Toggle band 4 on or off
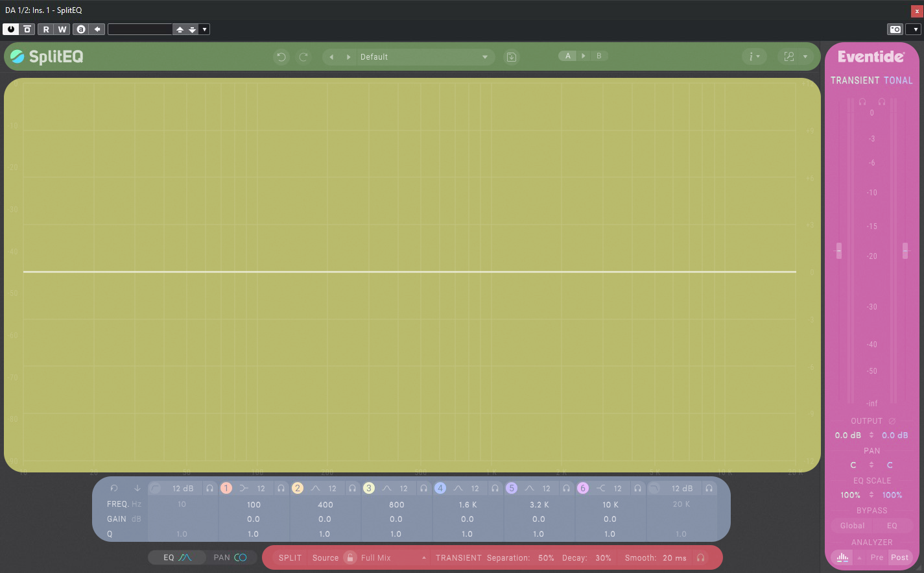Viewport: 924px width, 573px height. pos(440,488)
